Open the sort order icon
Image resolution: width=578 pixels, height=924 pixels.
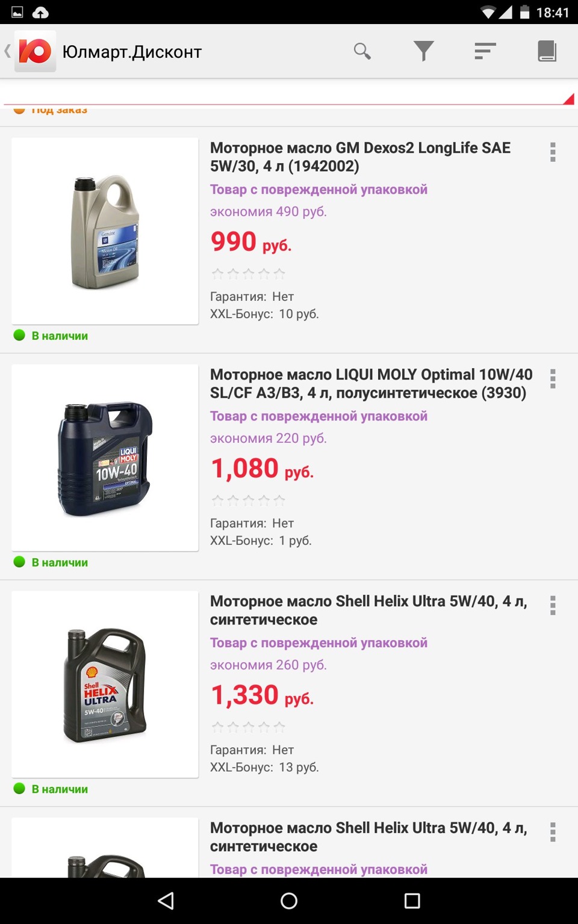tap(485, 51)
